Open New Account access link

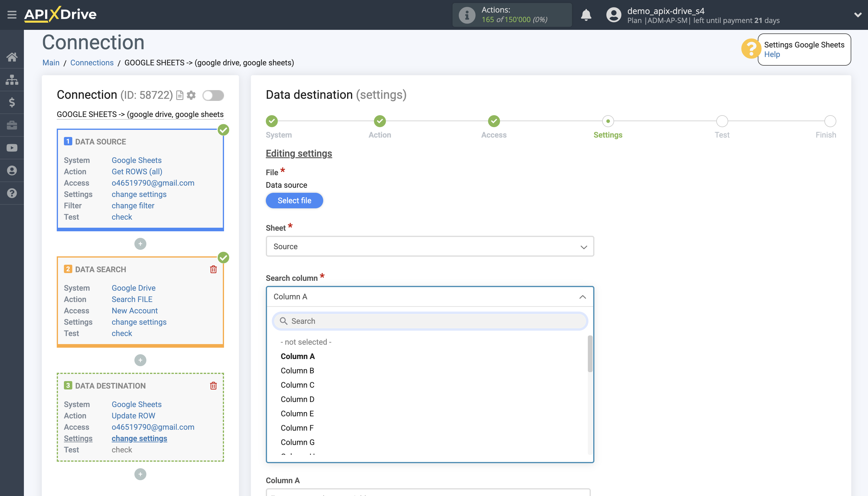[x=135, y=311]
